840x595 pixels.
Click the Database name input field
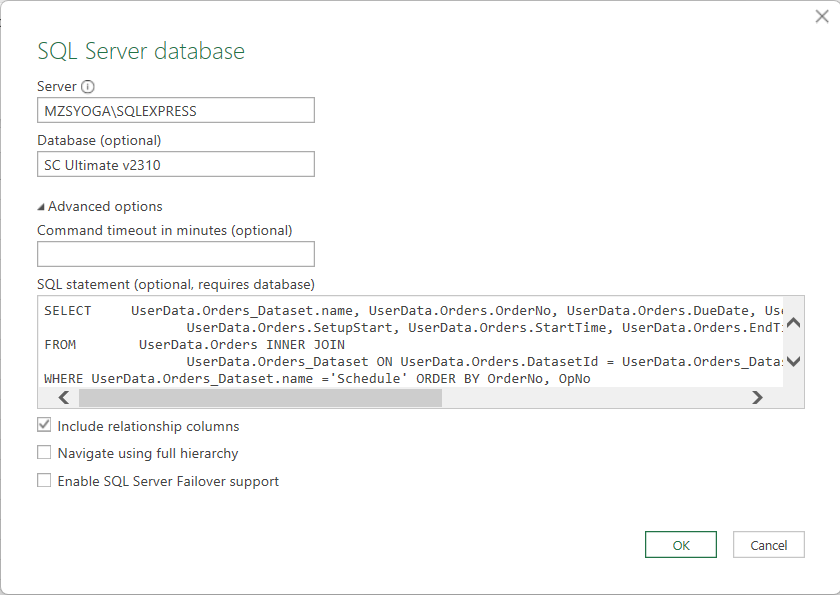tap(176, 164)
